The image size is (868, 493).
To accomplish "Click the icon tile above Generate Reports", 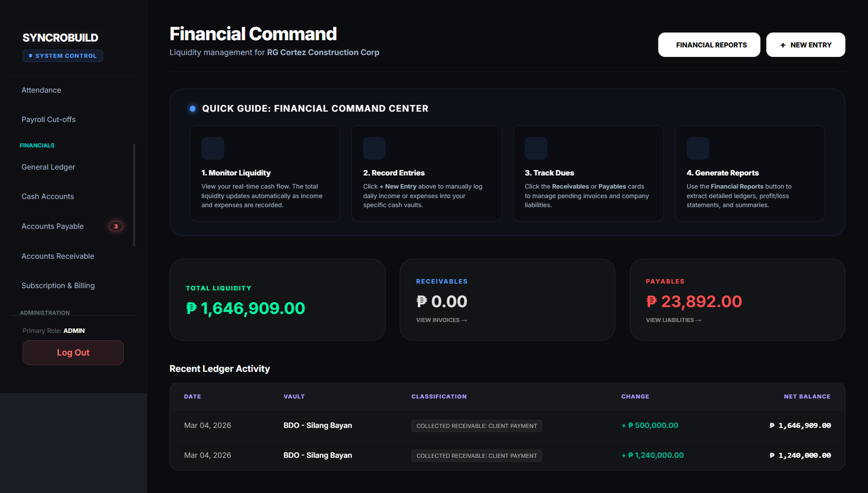I will 698,148.
